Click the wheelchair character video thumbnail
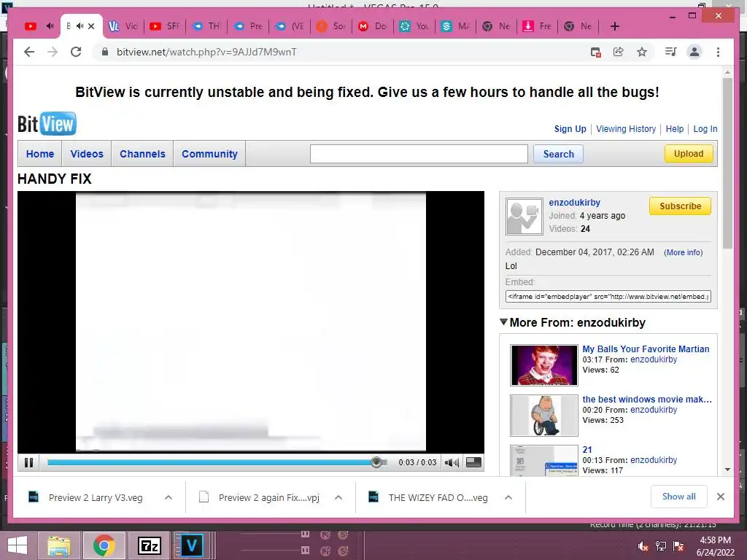 [544, 416]
